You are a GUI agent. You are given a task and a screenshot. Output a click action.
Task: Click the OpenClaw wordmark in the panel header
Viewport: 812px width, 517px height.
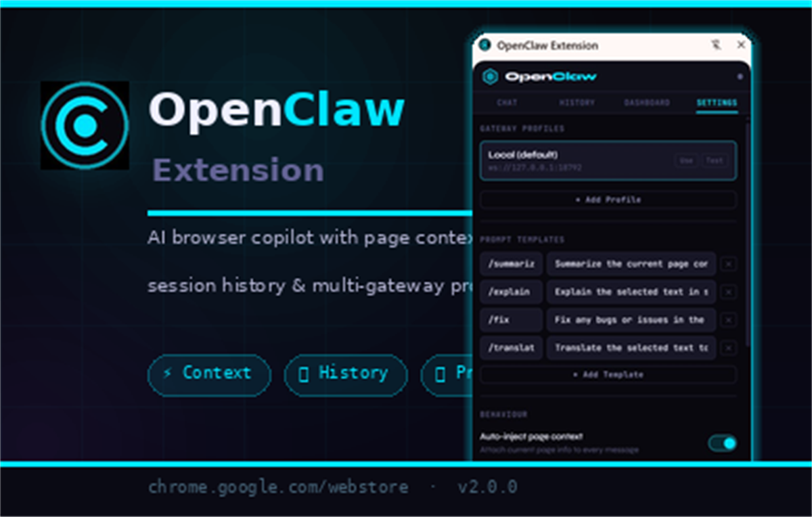tap(551, 76)
